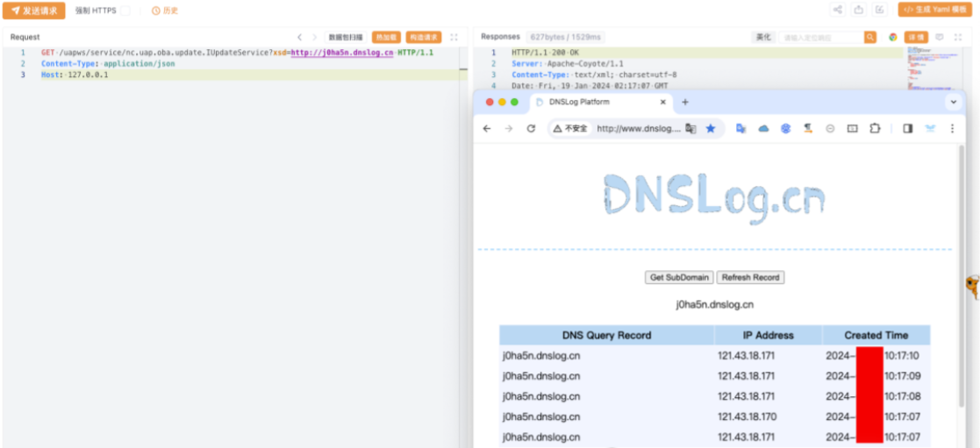Click the orange 详情 details button
980x448 pixels.
tap(916, 38)
